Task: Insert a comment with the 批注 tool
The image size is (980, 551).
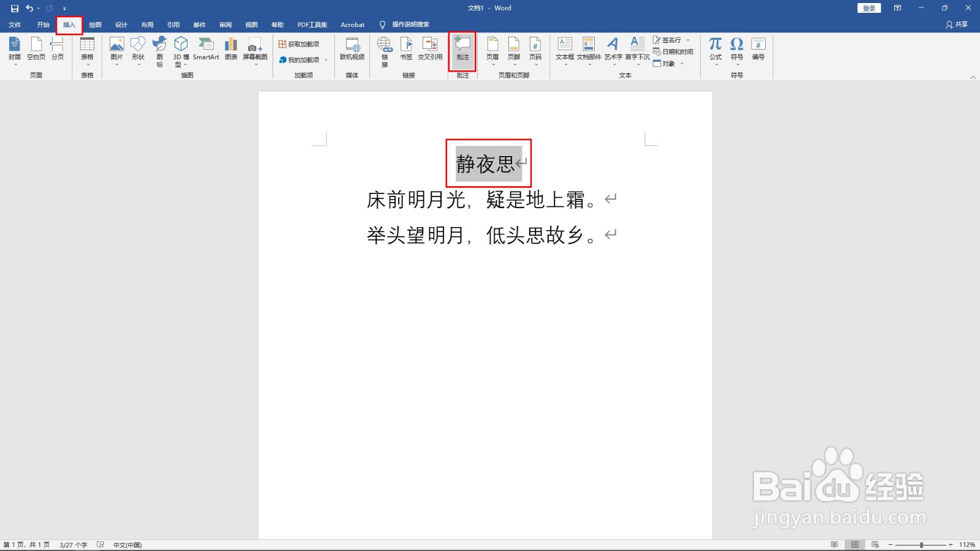Action: click(x=461, y=51)
